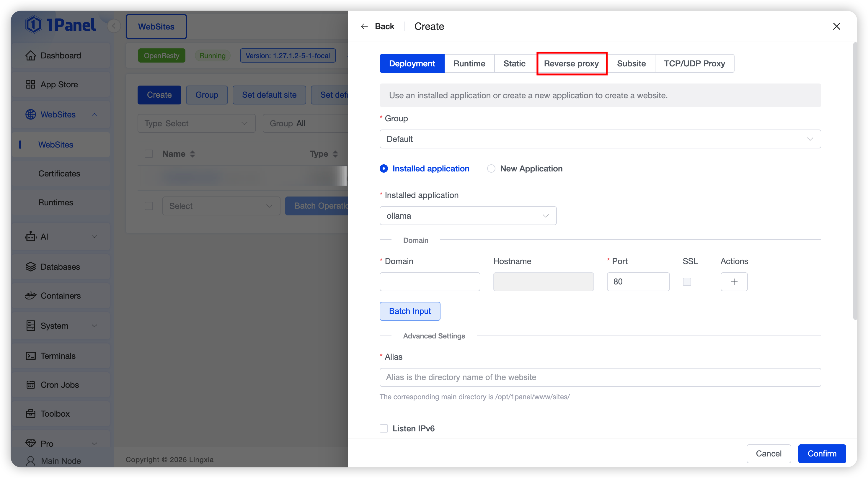The height and width of the screenshot is (478, 868).
Task: Click into the Alias input field
Action: coord(600,377)
